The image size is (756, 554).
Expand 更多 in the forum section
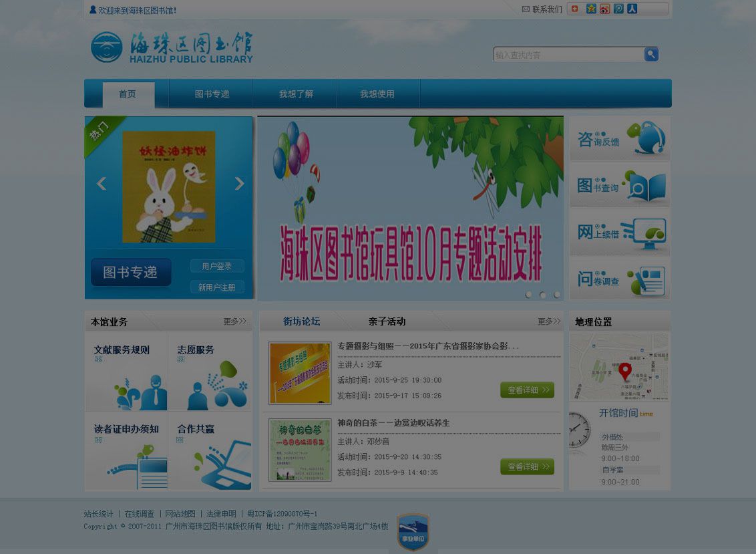(549, 321)
